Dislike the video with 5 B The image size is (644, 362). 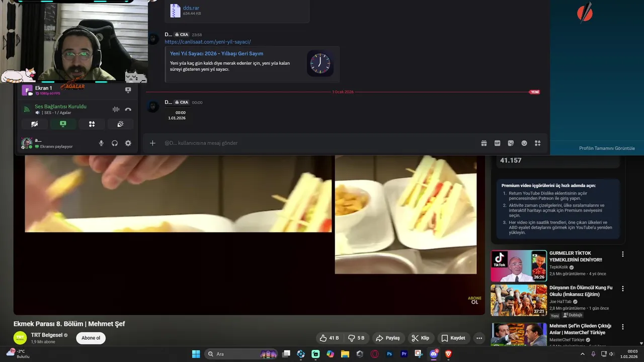(x=356, y=338)
